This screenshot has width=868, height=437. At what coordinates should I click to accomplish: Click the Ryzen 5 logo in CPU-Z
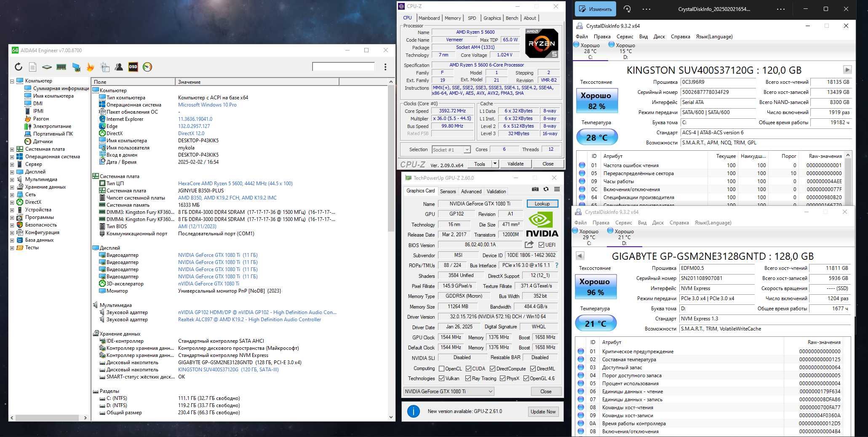point(542,43)
